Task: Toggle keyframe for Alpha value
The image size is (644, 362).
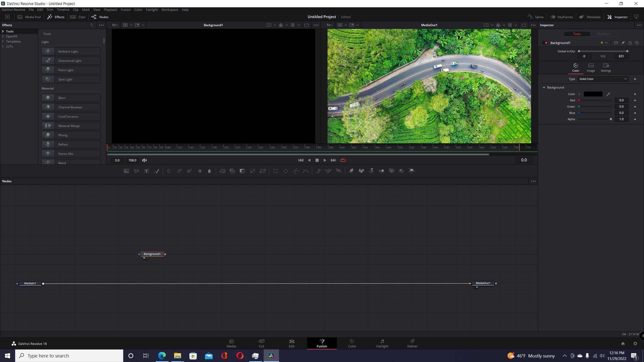Action: pyautogui.click(x=635, y=119)
